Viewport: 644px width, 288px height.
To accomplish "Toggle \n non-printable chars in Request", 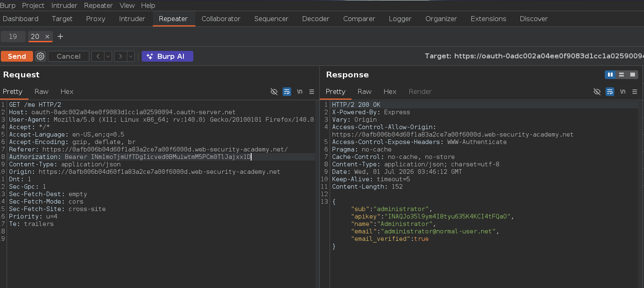I will (x=300, y=91).
